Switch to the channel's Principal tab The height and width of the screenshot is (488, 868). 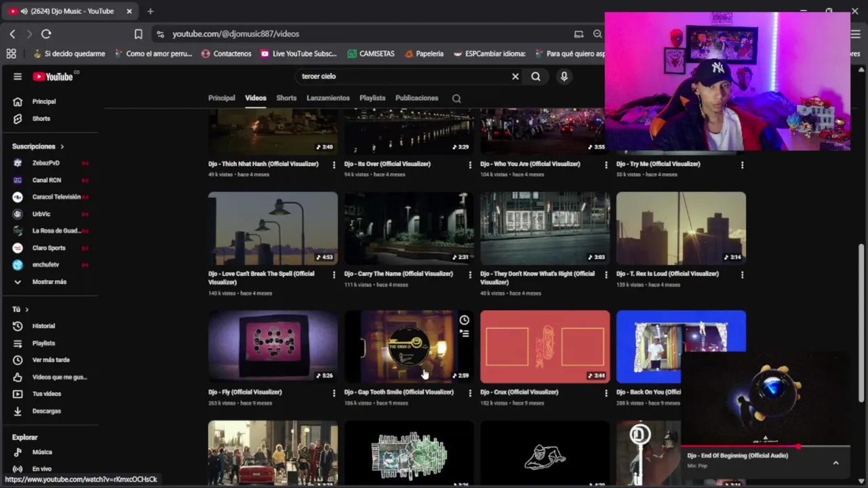tap(222, 98)
